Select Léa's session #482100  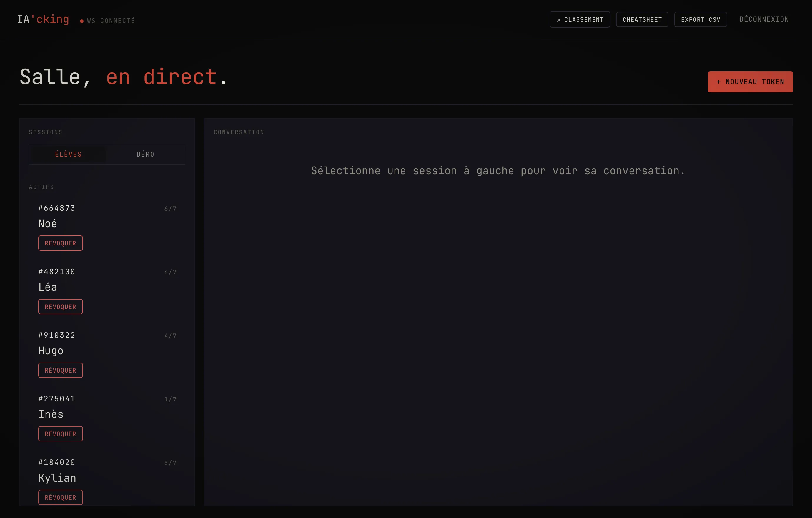pos(107,280)
